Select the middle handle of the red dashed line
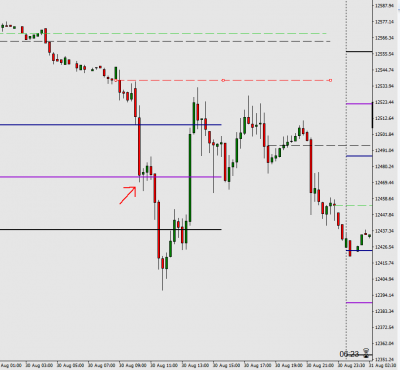Viewport: 400px width, 370px height. tap(223, 80)
